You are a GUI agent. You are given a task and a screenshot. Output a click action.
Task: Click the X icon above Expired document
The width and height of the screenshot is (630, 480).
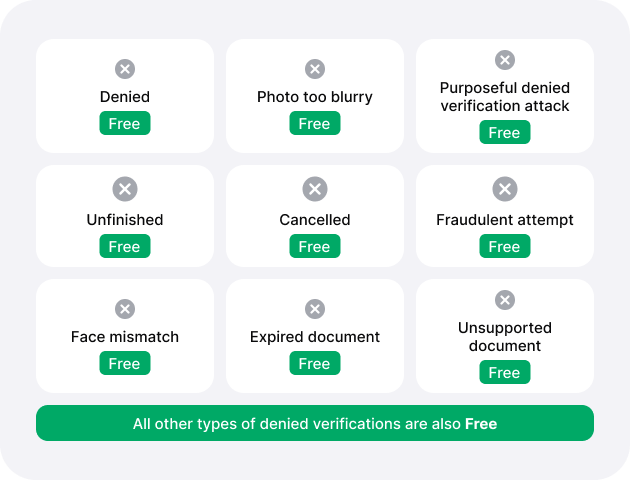point(315,309)
